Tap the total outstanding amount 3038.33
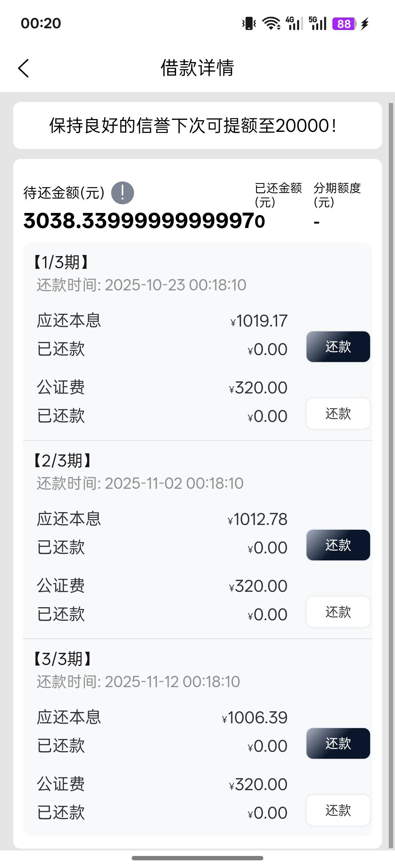 click(x=139, y=221)
